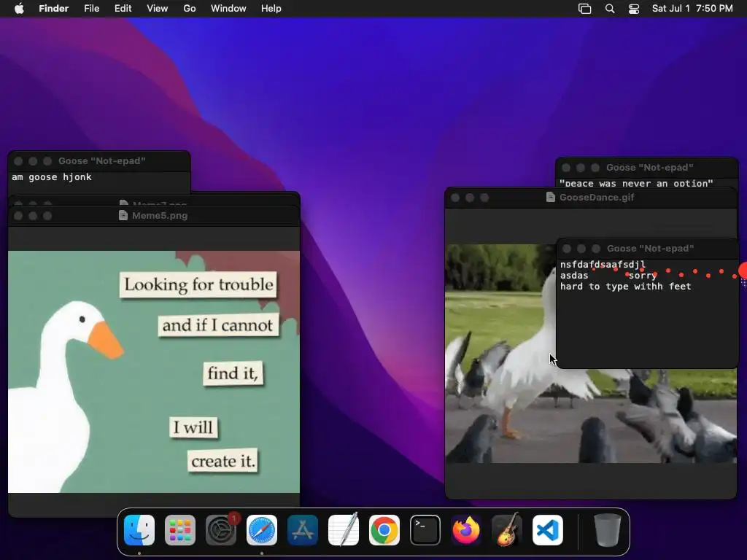Close the GooseDance.gif window
Viewport: 747px width, 560px height.
455,198
